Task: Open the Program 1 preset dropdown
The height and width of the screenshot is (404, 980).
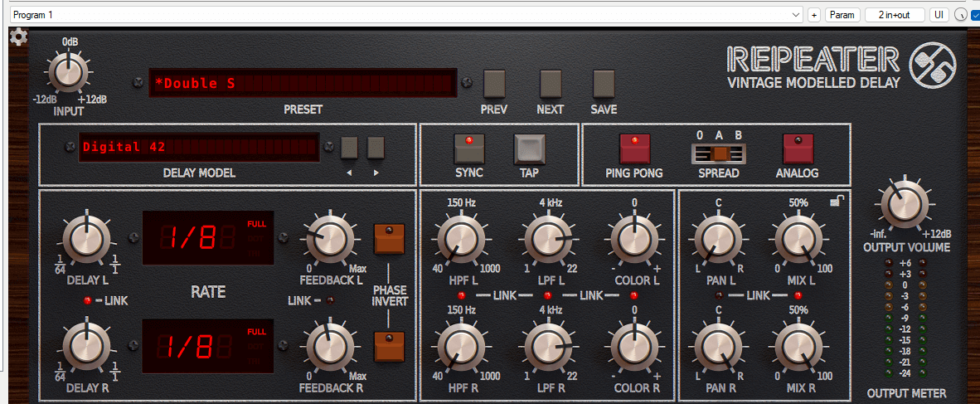Action: coord(406,15)
